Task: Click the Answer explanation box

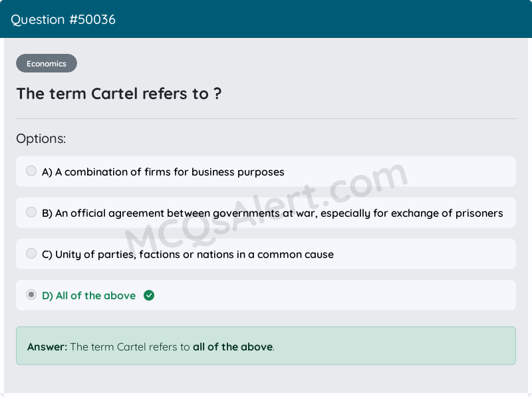Action: (x=266, y=345)
